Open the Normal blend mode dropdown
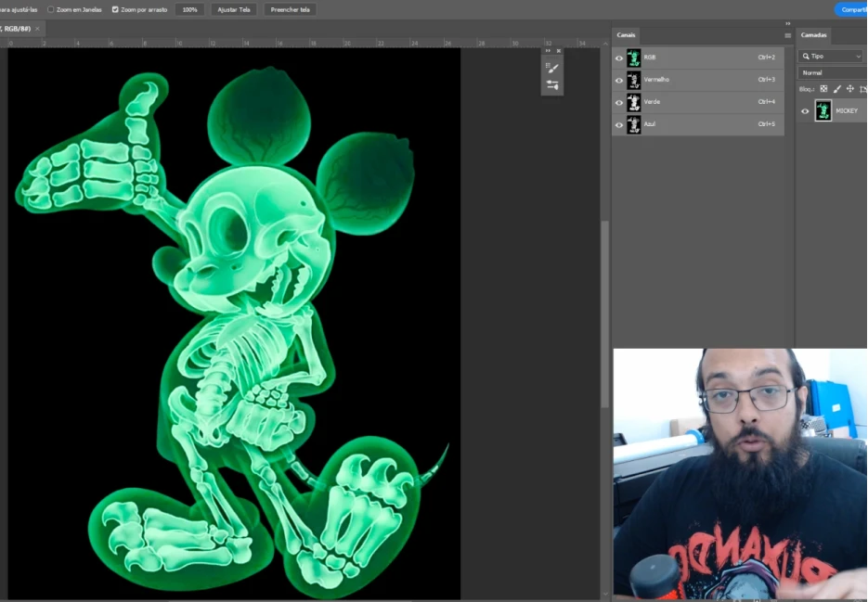Image resolution: width=868 pixels, height=602 pixels. pos(815,72)
